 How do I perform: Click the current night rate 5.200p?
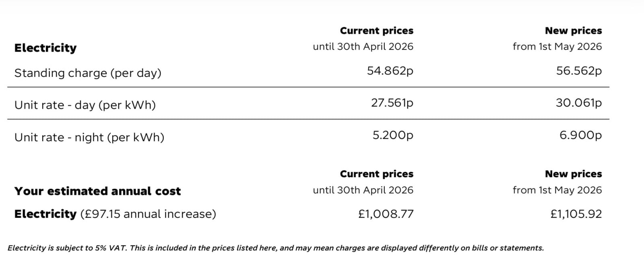[x=392, y=135]
